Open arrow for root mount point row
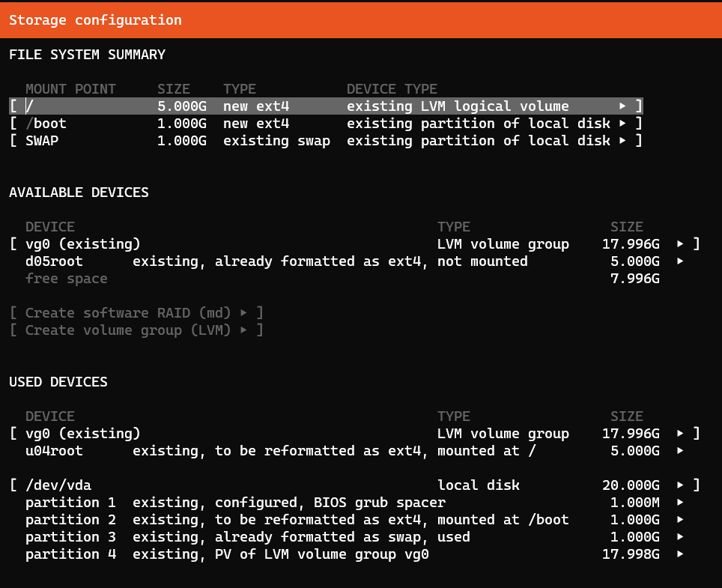The width and height of the screenshot is (722, 588). 622,106
